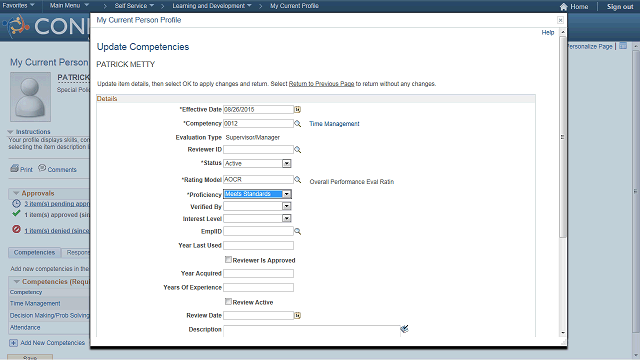640x360 pixels.
Task: Open the Main Menu navigation item
Action: [x=69, y=5]
